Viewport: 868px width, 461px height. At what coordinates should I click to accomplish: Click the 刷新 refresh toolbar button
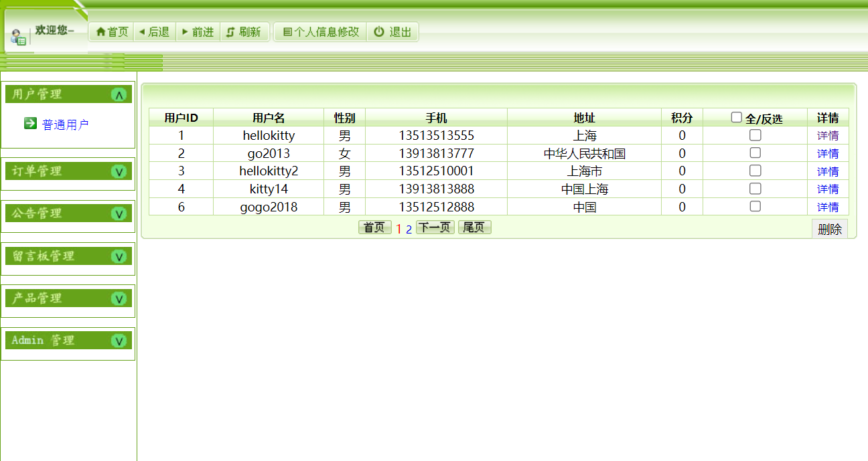pyautogui.click(x=244, y=31)
